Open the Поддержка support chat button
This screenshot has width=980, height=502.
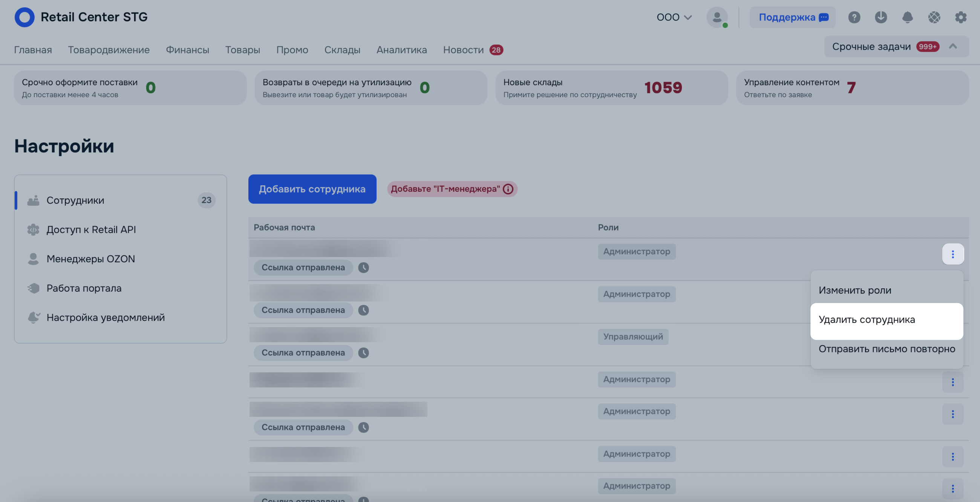coord(792,17)
